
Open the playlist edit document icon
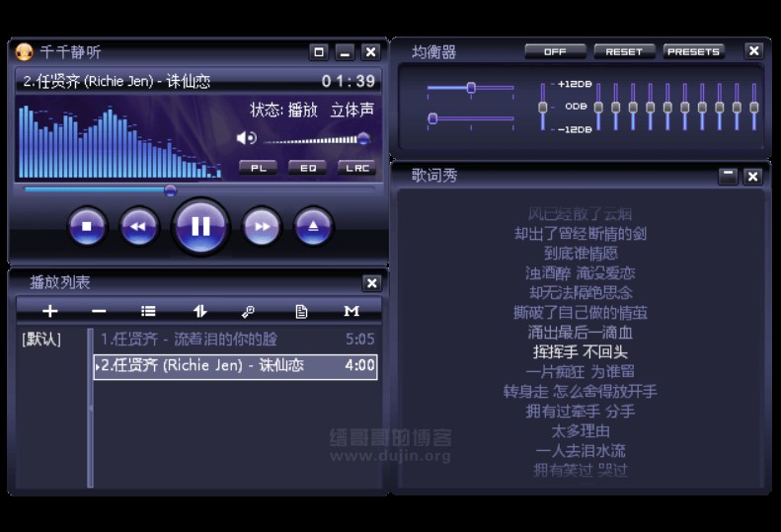point(301,312)
